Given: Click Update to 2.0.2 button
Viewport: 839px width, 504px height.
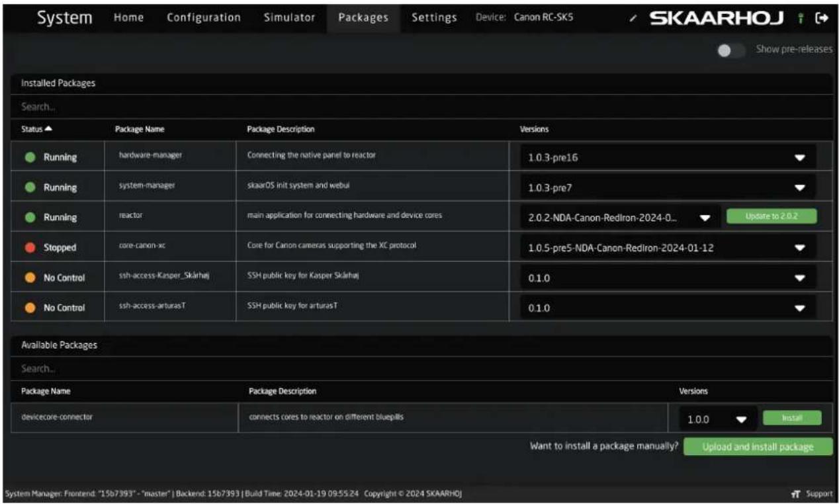Looking at the screenshot, I should (x=772, y=216).
